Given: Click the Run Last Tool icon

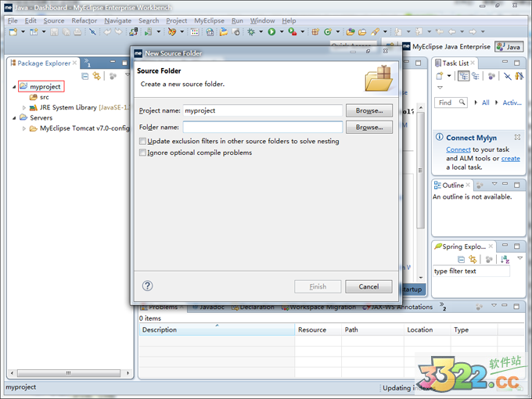Looking at the screenshot, I should (x=292, y=32).
